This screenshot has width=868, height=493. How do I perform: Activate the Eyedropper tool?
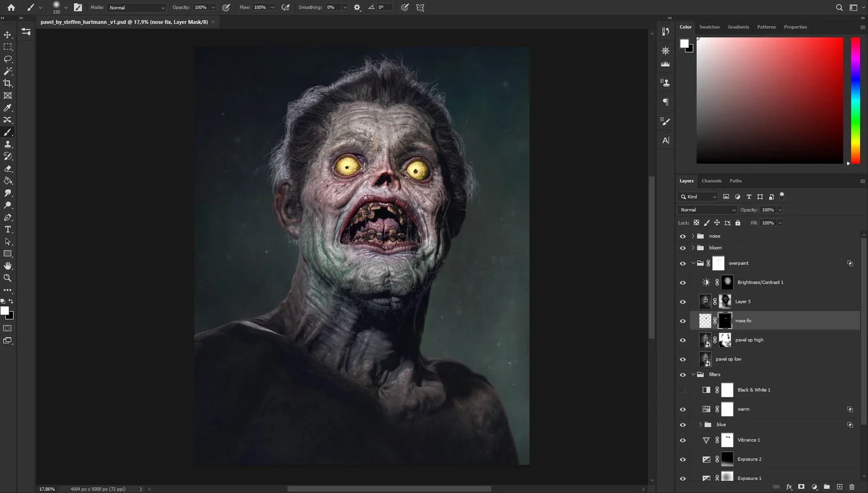[x=7, y=107]
